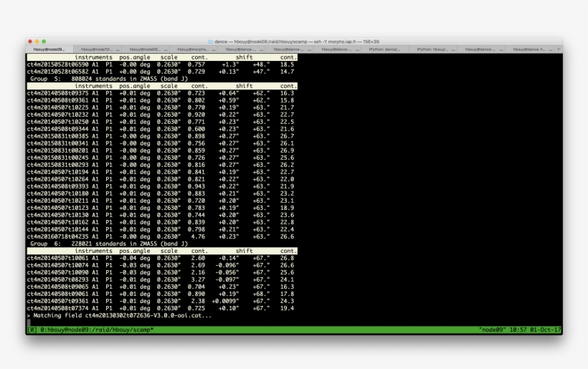Click the row ct4m20150528t06582

click(x=161, y=72)
